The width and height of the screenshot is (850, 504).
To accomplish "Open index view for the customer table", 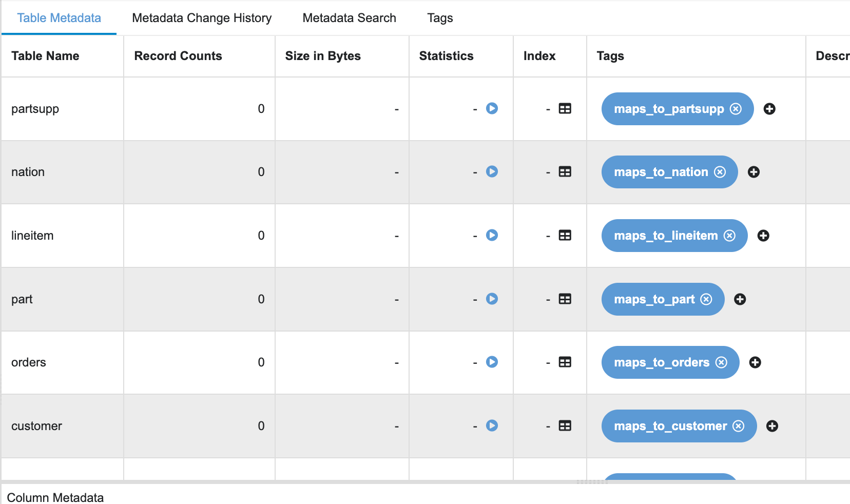I will pyautogui.click(x=565, y=426).
